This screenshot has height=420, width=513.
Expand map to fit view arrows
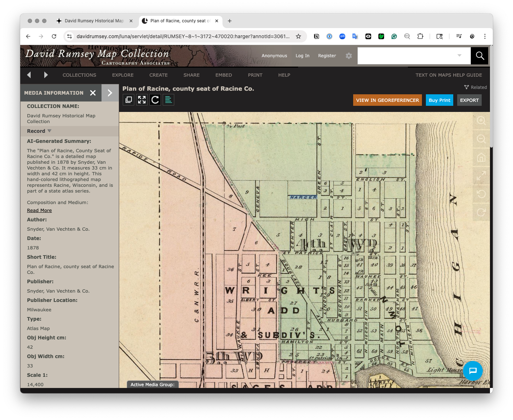click(x=481, y=176)
